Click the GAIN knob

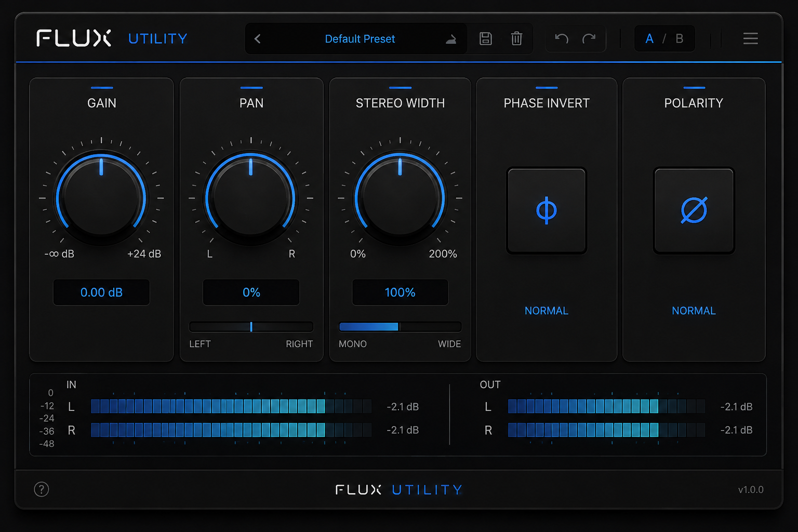(x=101, y=198)
